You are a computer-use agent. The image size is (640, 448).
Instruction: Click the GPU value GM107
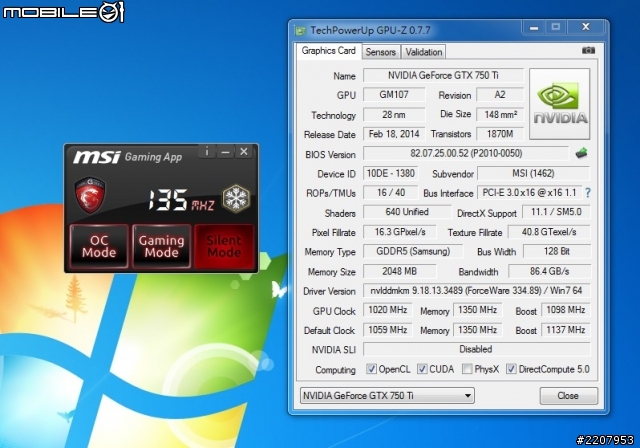click(394, 95)
